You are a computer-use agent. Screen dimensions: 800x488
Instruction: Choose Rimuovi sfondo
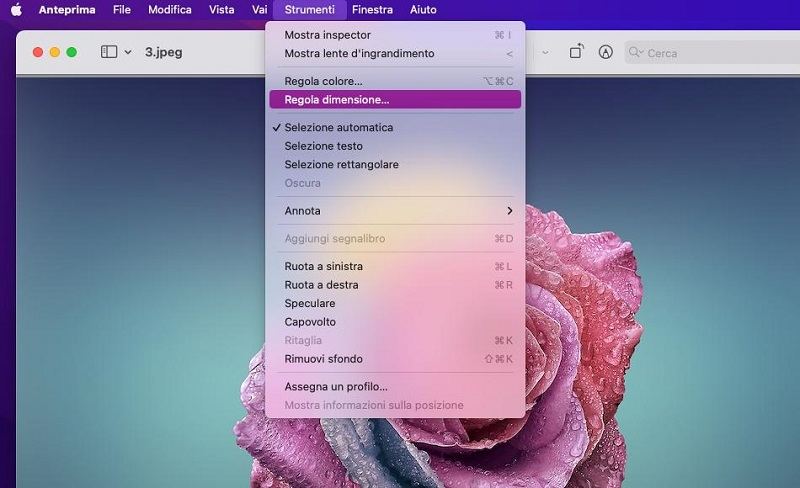(395, 359)
